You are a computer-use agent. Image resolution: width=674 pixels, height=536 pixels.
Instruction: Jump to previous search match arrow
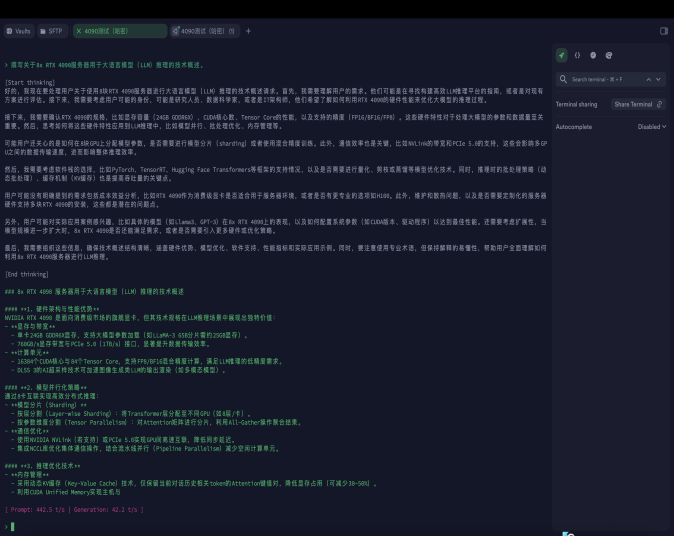point(649,79)
